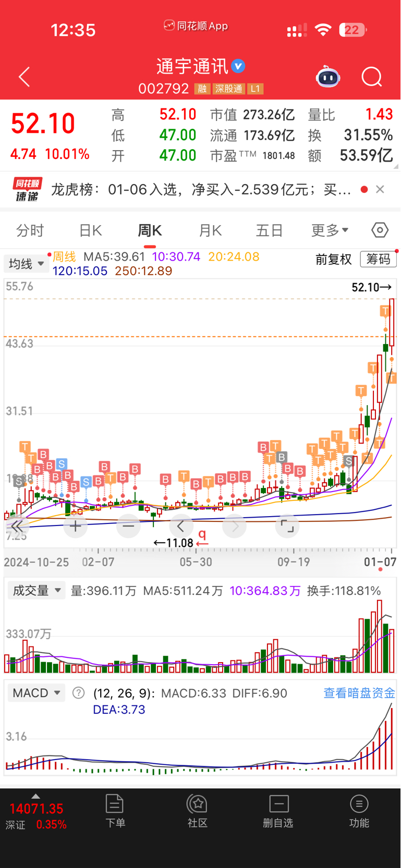
Task: Open chart settings hexagon icon
Action: pyautogui.click(x=380, y=230)
